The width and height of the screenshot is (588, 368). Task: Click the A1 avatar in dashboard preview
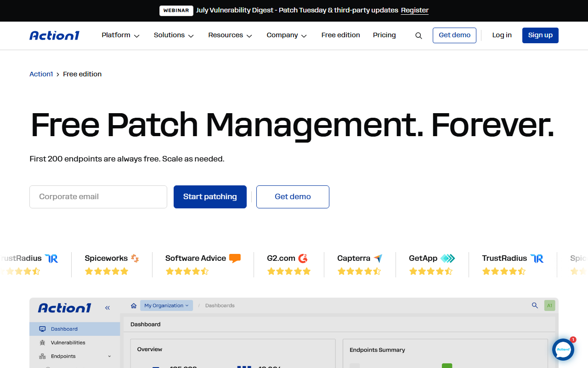(x=550, y=305)
